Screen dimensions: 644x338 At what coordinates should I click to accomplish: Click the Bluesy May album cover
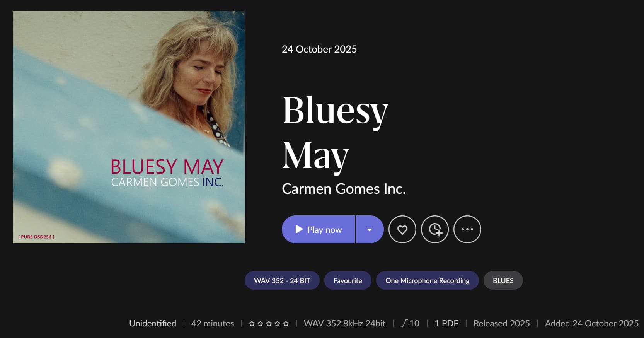click(x=129, y=127)
